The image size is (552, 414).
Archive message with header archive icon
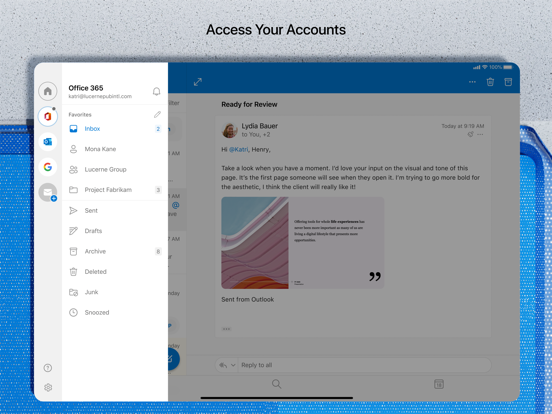pos(508,82)
